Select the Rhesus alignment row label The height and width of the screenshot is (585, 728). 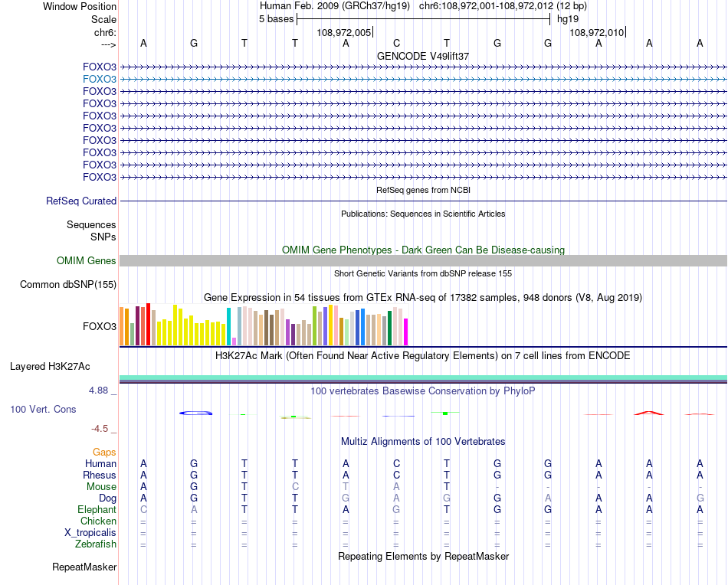100,475
